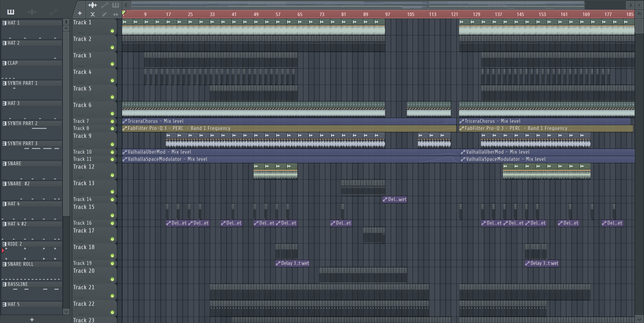Click SYNTH PART 1 pattern icon
Screen dimensions: 644x323
[x=4, y=83]
